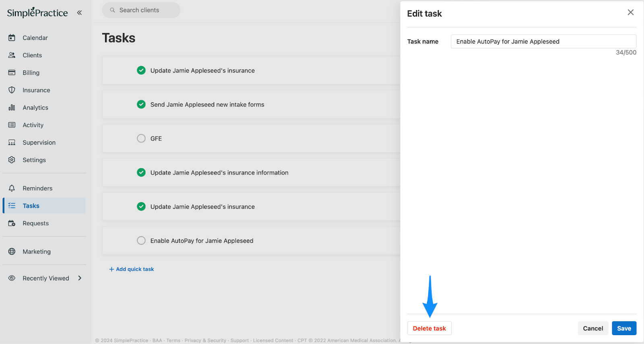Open the Supervision menu item
This screenshot has width=644, height=344.
(x=39, y=143)
